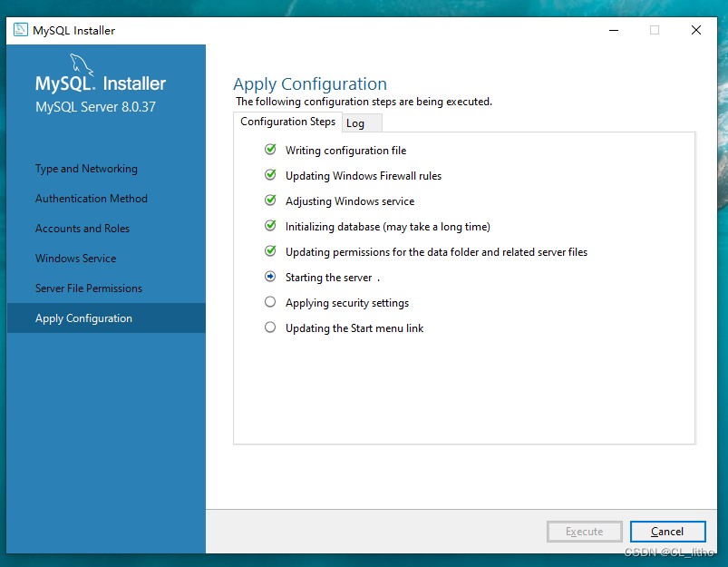Minimize the MySQL Installer window
Viewport: 728px width, 567px height.
pos(614,30)
